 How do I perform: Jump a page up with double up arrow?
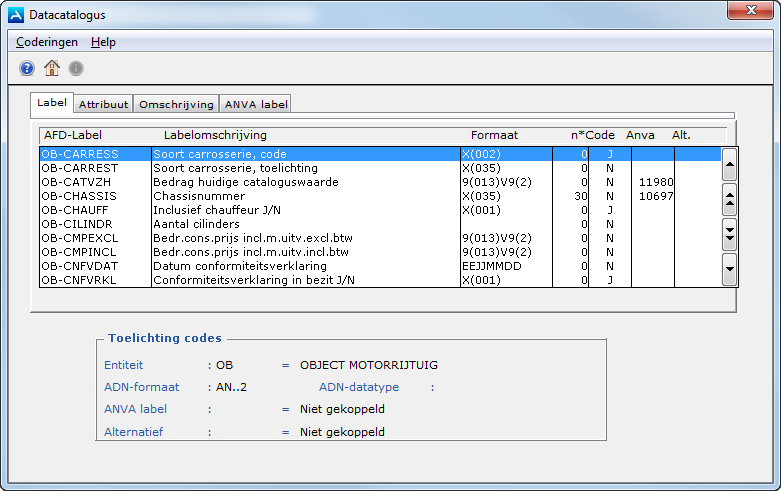729,200
